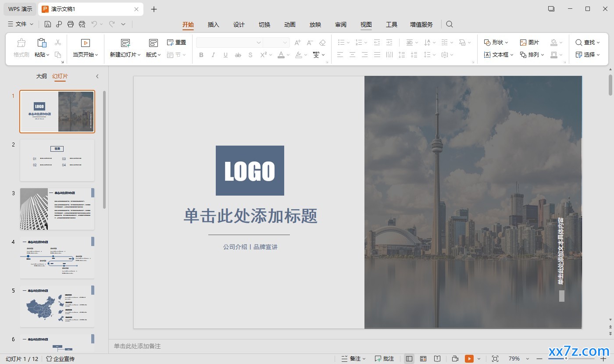Collapse the slide thumbnail panel chevron
This screenshot has width=614, height=364.
coord(97,76)
